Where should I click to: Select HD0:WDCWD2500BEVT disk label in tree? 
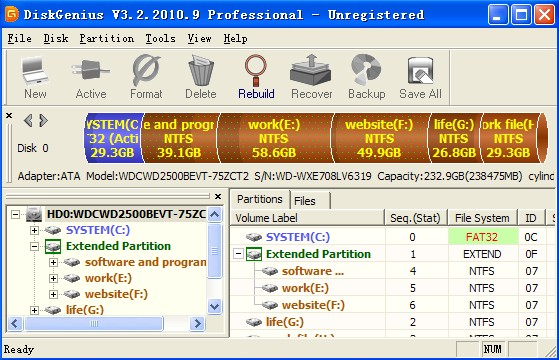pyautogui.click(x=126, y=214)
